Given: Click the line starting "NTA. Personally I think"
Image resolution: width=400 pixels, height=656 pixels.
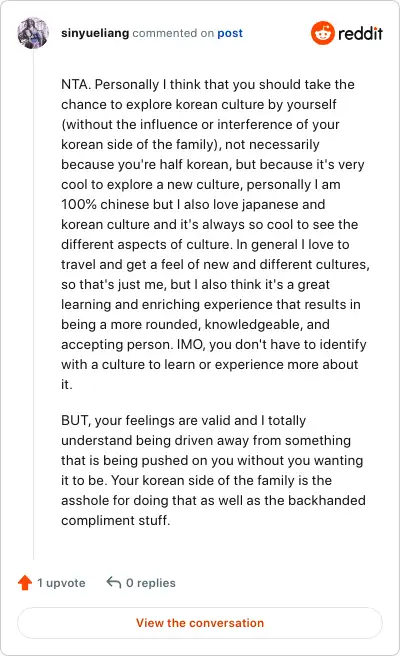Looking at the screenshot, I should pos(208,85).
